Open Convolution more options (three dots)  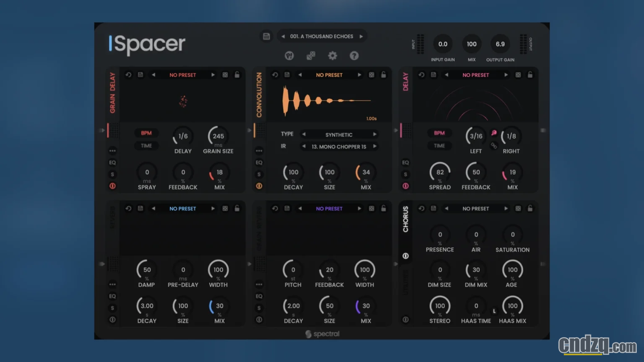[x=259, y=151]
